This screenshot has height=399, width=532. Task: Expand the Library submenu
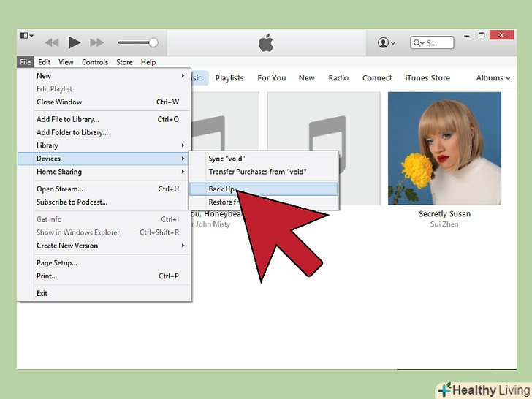(x=104, y=145)
